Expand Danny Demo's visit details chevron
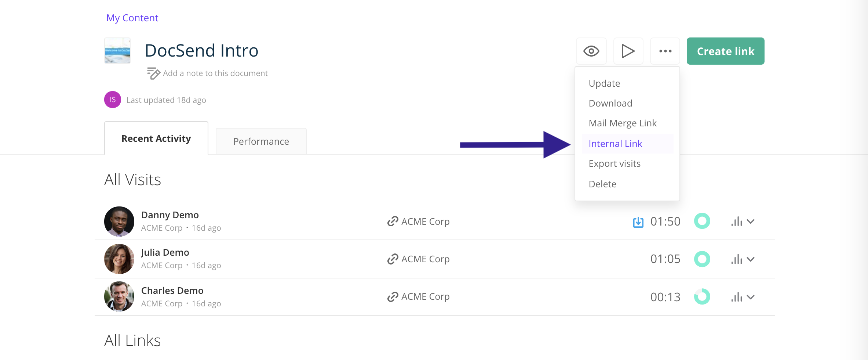This screenshot has height=360, width=868. click(751, 222)
